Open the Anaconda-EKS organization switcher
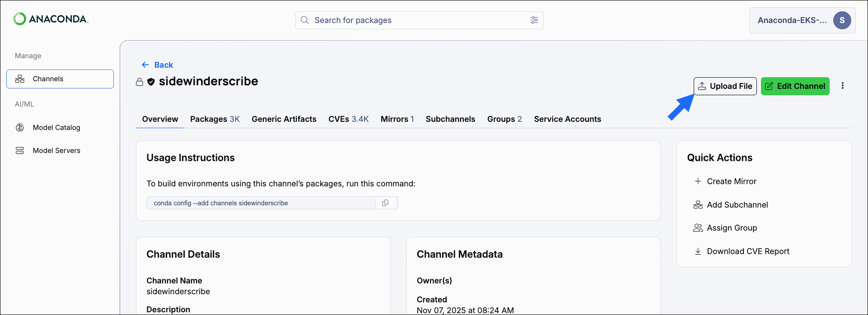 (802, 20)
